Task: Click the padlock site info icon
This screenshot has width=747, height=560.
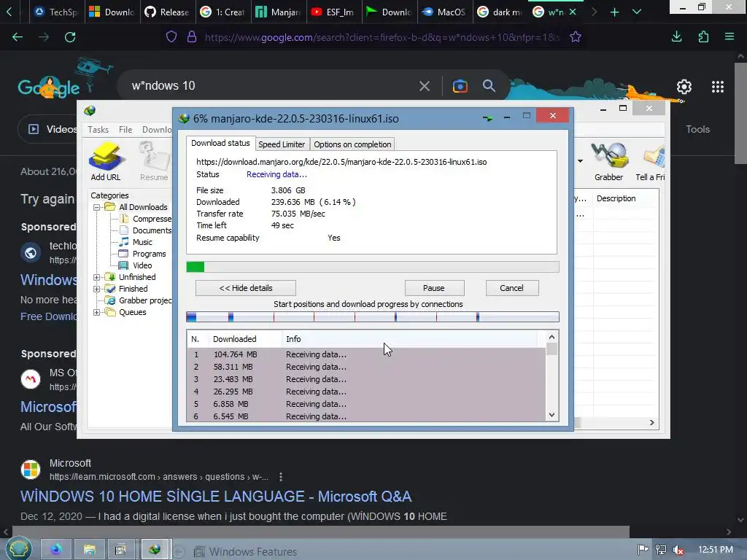Action: [192, 37]
